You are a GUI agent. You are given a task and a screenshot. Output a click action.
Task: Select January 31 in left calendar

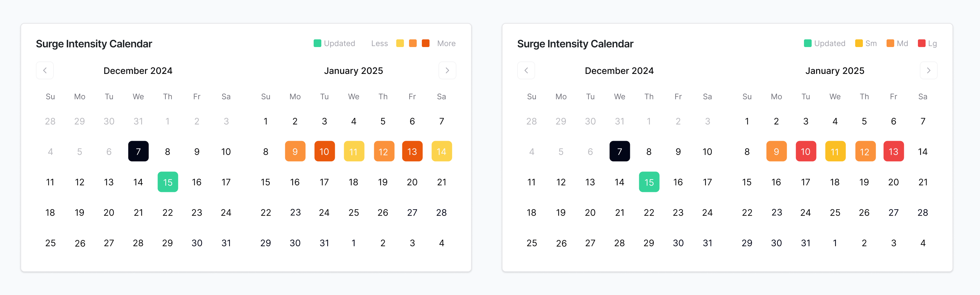324,243
